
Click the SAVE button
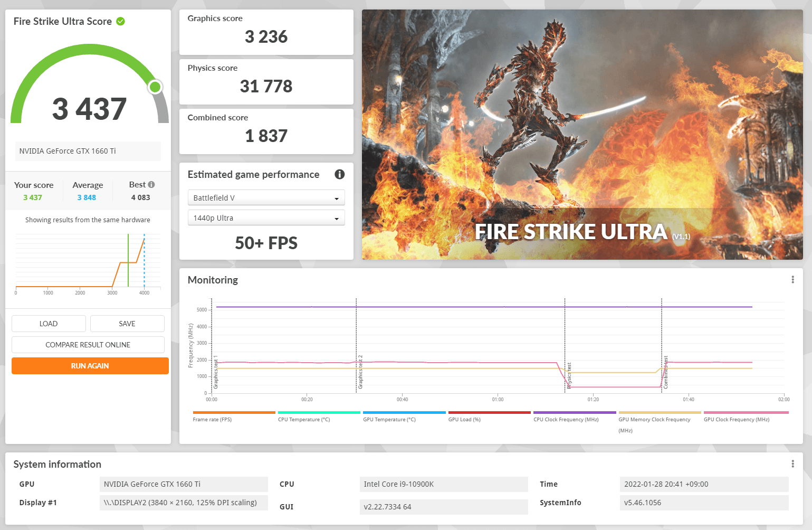click(127, 324)
